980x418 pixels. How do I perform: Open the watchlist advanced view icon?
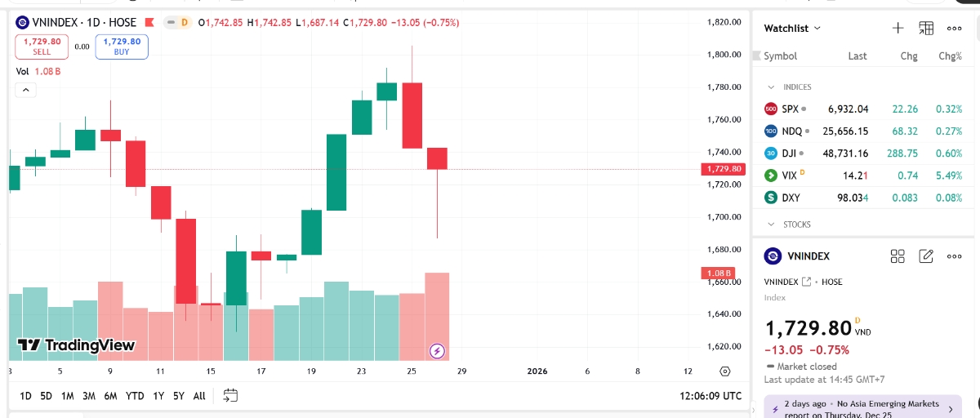point(926,28)
